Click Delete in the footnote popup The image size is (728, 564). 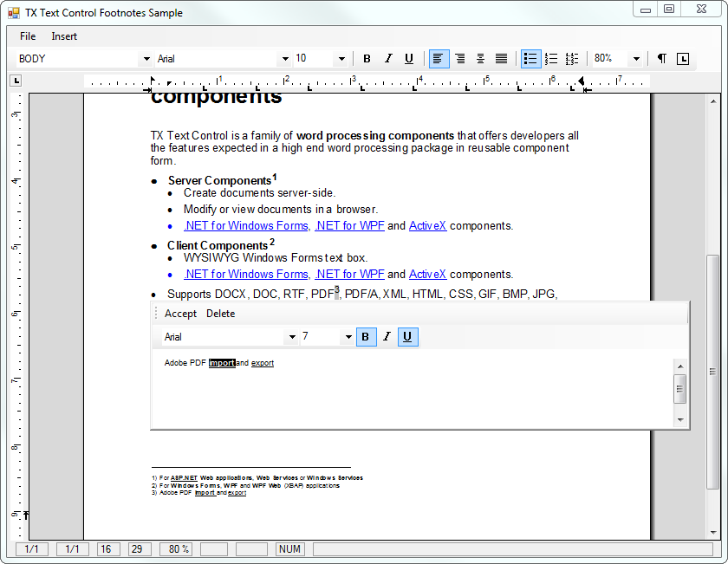point(220,314)
